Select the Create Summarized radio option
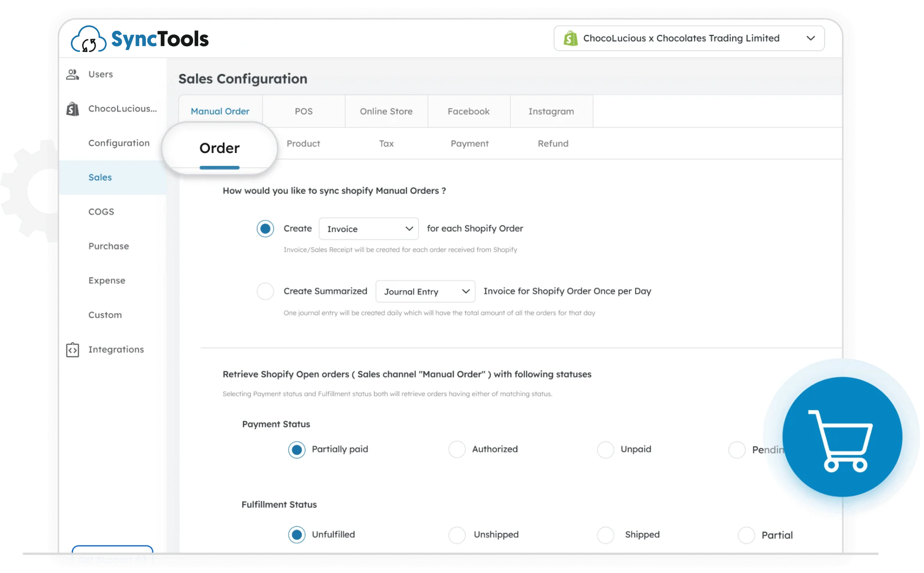The image size is (924, 573). coord(265,291)
